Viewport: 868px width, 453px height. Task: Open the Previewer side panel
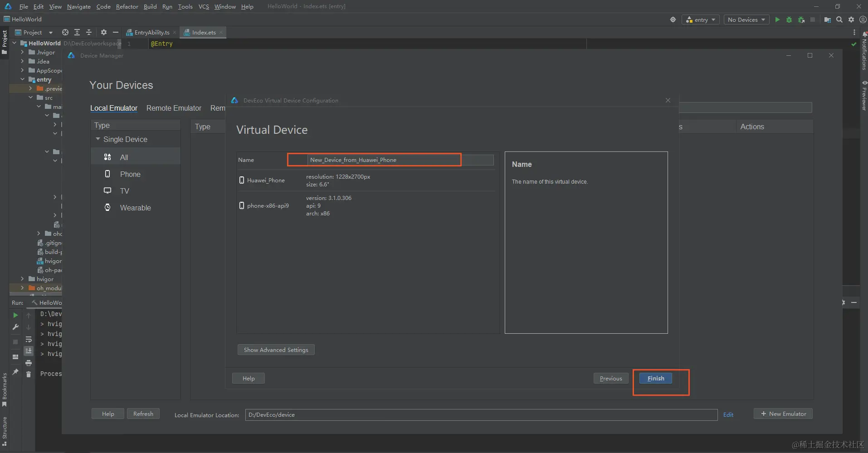pyautogui.click(x=864, y=95)
